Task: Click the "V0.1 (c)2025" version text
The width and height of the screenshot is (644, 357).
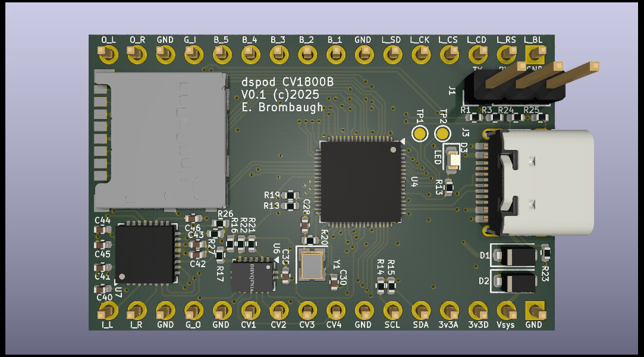Action: [x=280, y=95]
